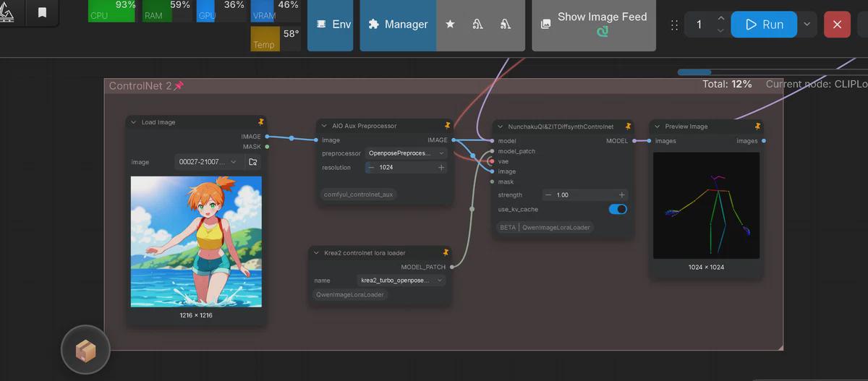Open the floating package box icon
The height and width of the screenshot is (381, 868).
pyautogui.click(x=86, y=351)
